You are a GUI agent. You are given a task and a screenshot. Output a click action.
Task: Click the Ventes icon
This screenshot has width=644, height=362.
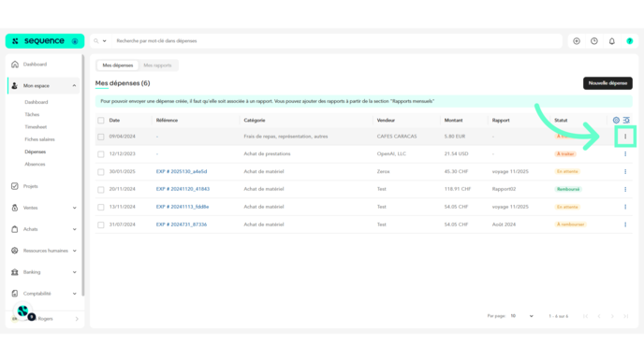pos(15,208)
